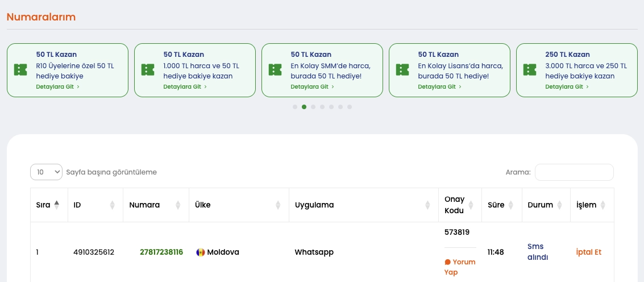Viewport: 644px width, 282px height.
Task: Select the first carousel pagination dot
Action: (295, 107)
